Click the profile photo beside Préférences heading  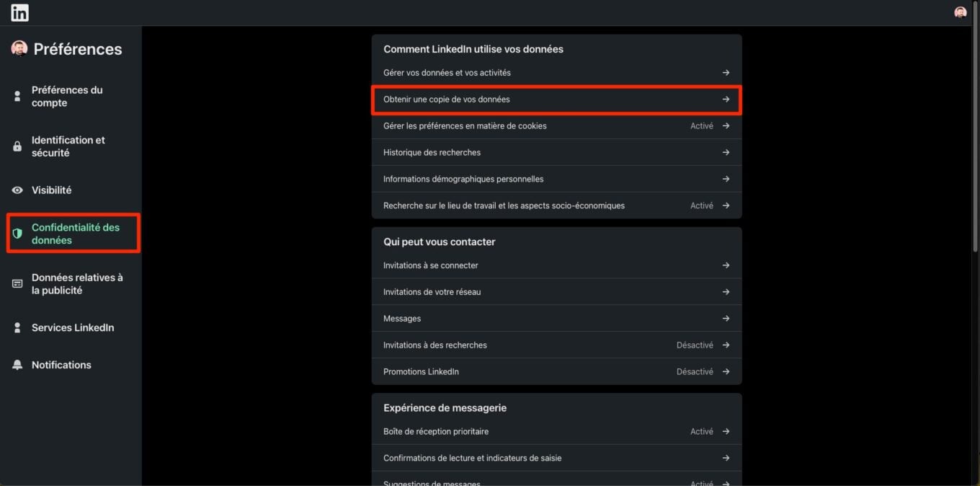[x=19, y=48]
